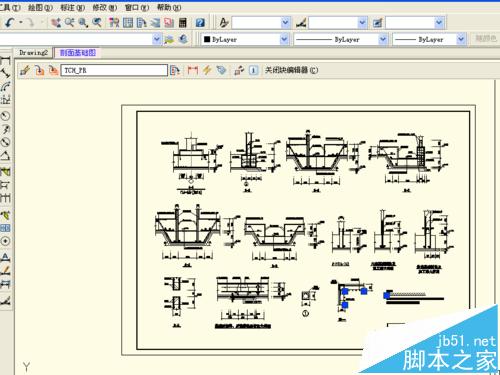Expand the dimension style dropdown
500x375 pixels.
(x=362, y=23)
